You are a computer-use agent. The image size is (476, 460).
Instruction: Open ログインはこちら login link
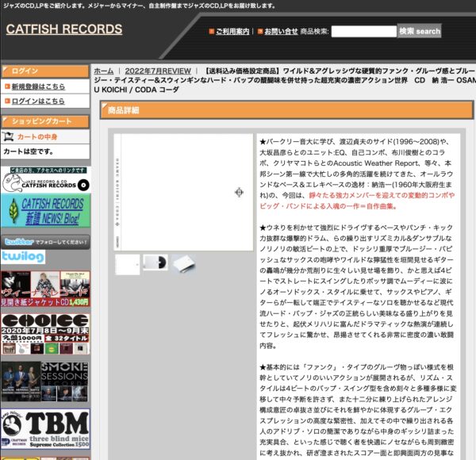(x=38, y=101)
